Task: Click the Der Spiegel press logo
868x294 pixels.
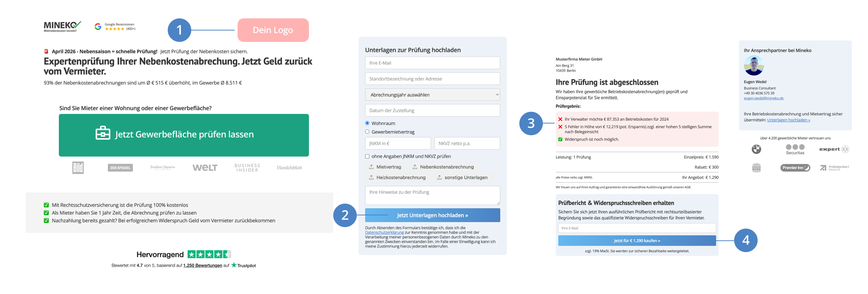Action: tap(120, 168)
